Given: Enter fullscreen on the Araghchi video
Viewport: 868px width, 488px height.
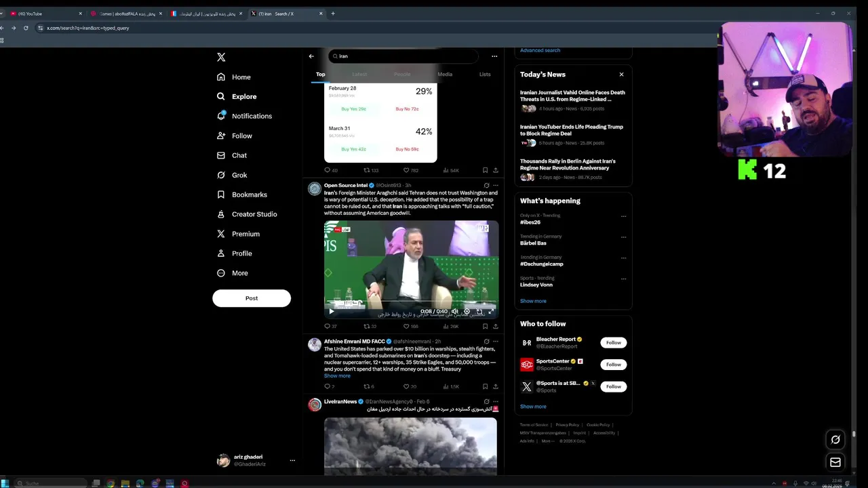Looking at the screenshot, I should [491, 312].
